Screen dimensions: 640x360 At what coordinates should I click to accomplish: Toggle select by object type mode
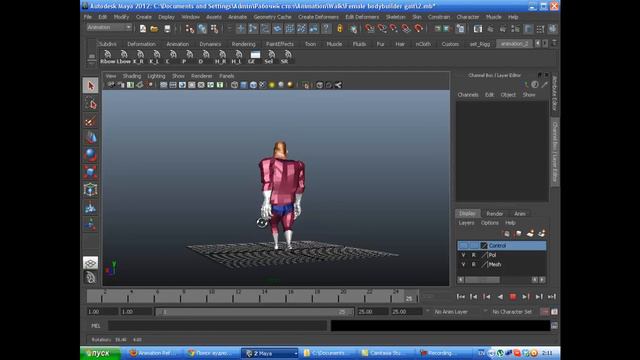[x=202, y=29]
